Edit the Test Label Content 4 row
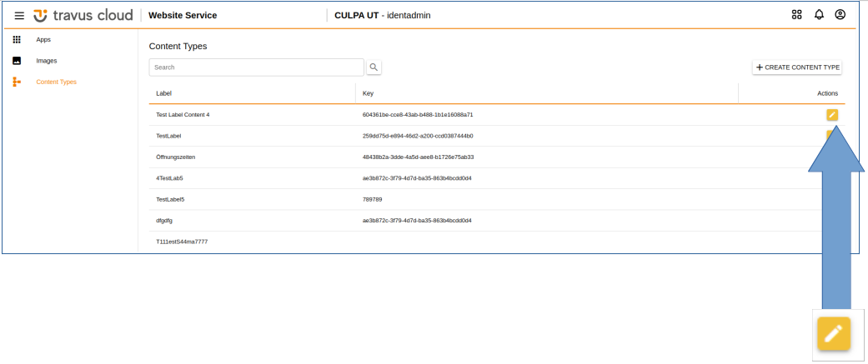 (831, 115)
